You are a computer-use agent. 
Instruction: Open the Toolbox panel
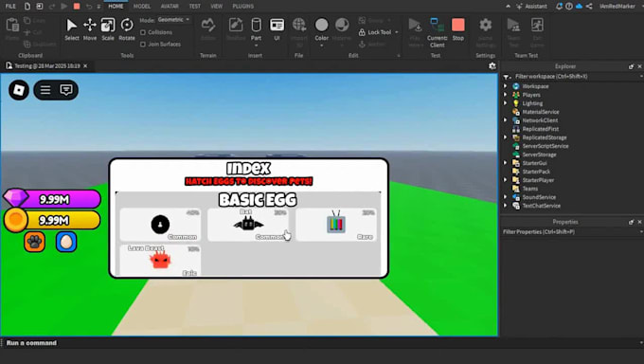point(236,29)
